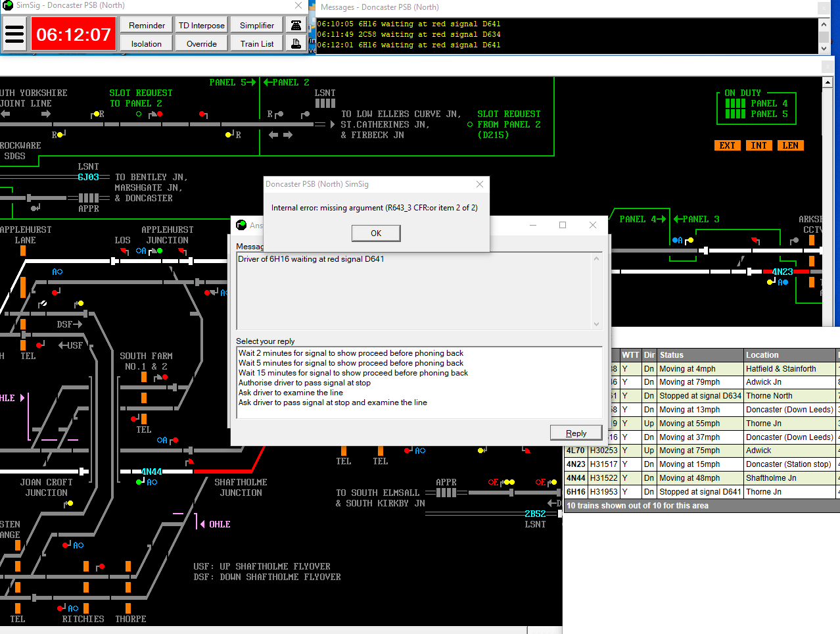Click 'Shaftholme Jn' location cell
The image size is (840, 634).
(x=790, y=478)
